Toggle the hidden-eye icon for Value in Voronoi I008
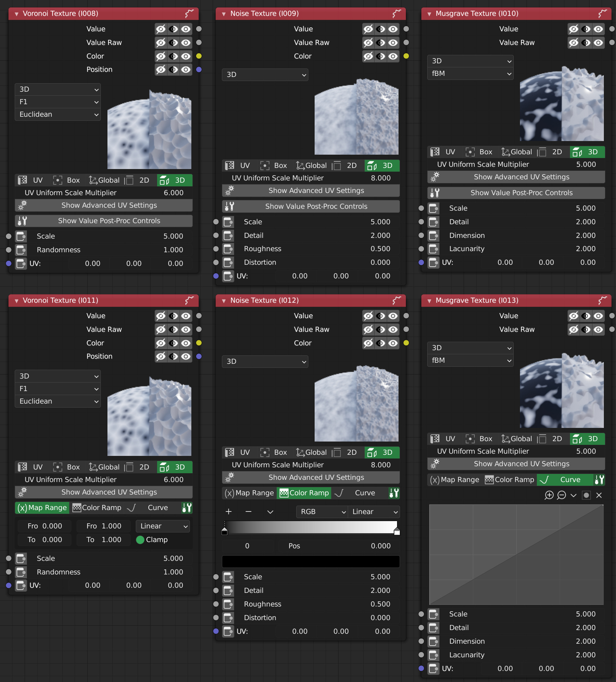The image size is (616, 682). click(161, 29)
